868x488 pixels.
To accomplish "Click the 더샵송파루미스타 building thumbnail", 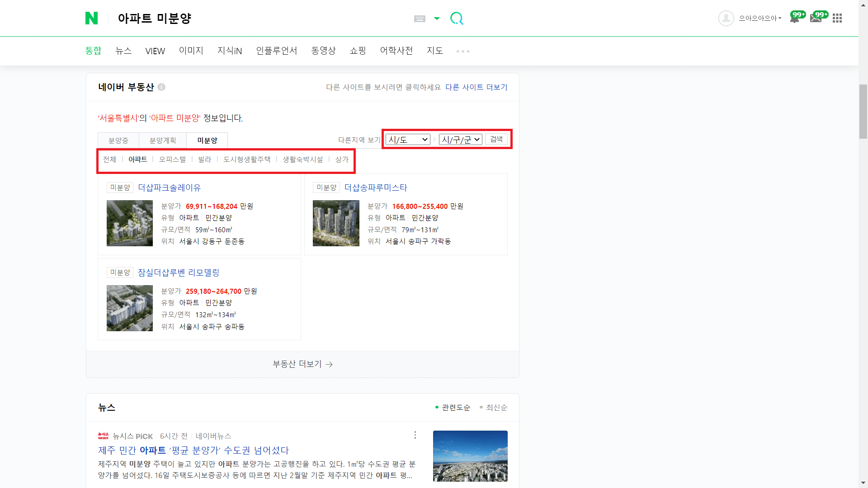I will [336, 223].
